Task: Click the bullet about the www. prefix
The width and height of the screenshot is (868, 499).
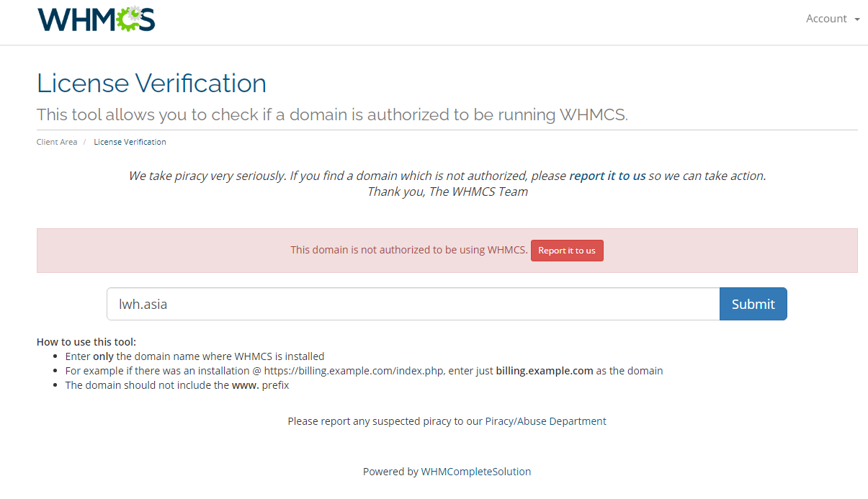Action: click(177, 385)
